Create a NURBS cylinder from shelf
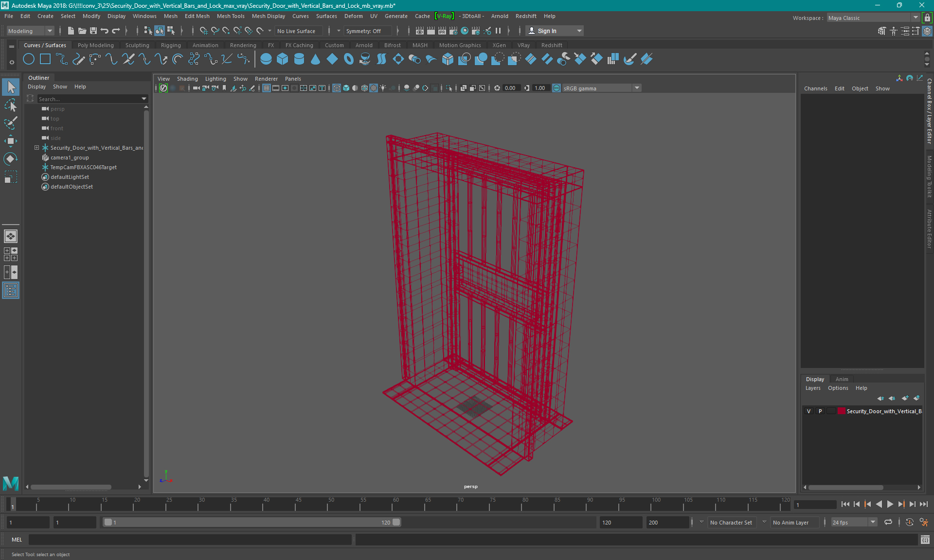Viewport: 934px width, 560px height. (299, 59)
